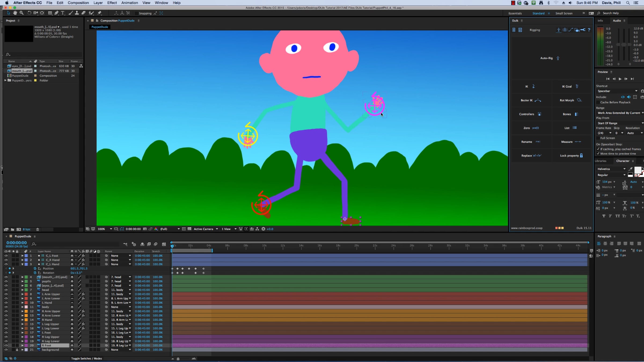Select the Pen tool
Image resolution: width=644 pixels, height=362 pixels.
point(56,13)
